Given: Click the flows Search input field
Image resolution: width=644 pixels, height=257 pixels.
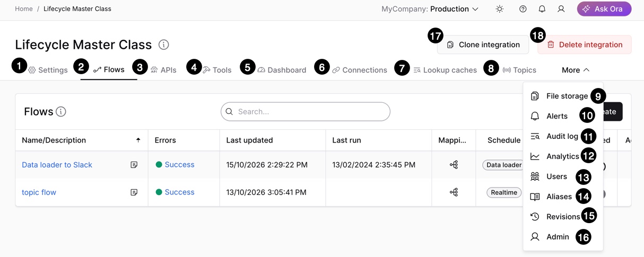Looking at the screenshot, I should pyautogui.click(x=306, y=112).
